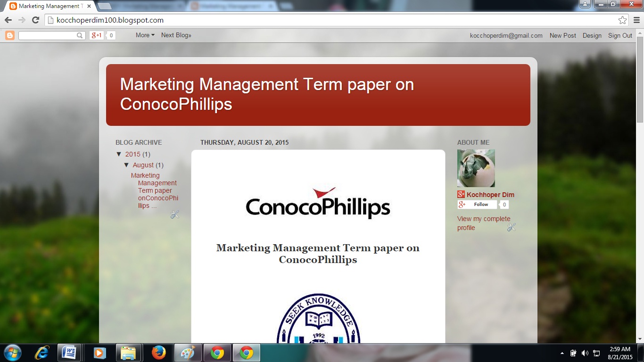The image size is (644, 362).
Task: Click Sign Out link
Action: [x=620, y=35]
